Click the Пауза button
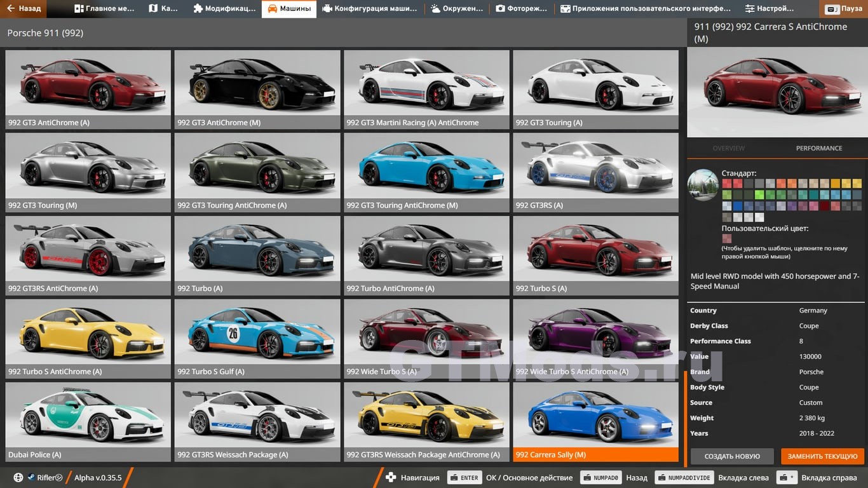868x488 pixels. pyautogui.click(x=844, y=9)
